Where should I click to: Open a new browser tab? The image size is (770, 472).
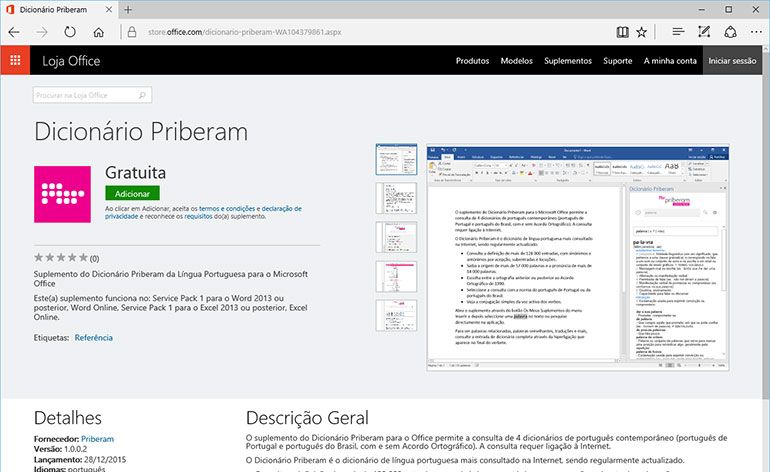129,9
